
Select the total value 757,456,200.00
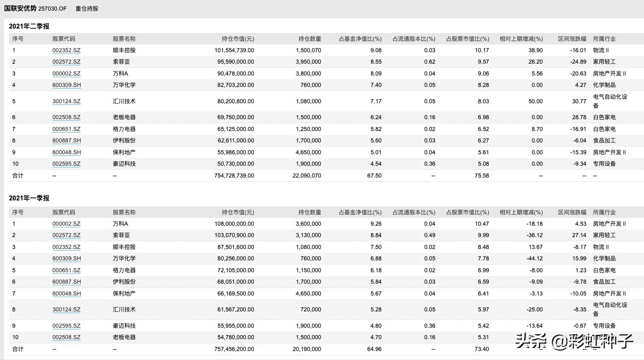pyautogui.click(x=234, y=349)
